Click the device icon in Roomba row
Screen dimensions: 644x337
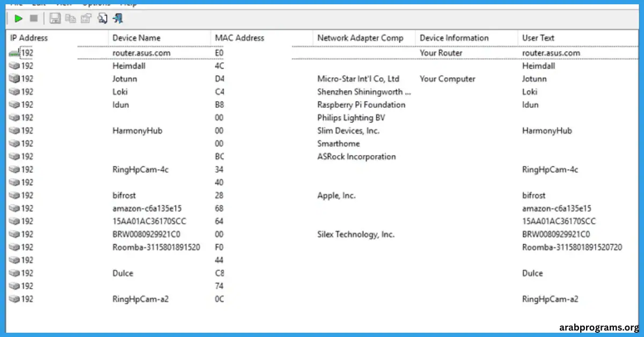pyautogui.click(x=14, y=247)
